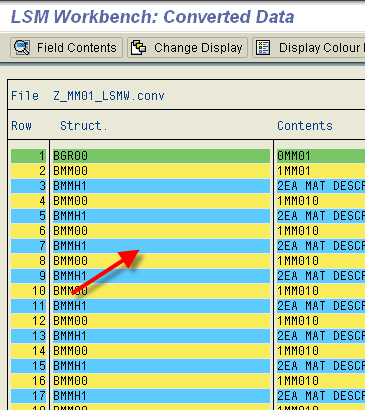Image resolution: width=365 pixels, height=410 pixels.
Task: Click the Contents column header
Action: click(x=305, y=126)
